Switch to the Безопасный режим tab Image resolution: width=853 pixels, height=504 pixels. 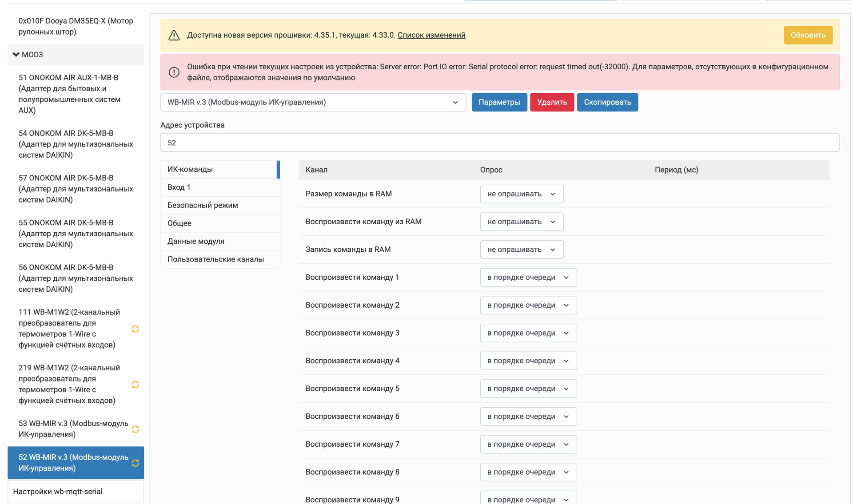tap(220, 205)
